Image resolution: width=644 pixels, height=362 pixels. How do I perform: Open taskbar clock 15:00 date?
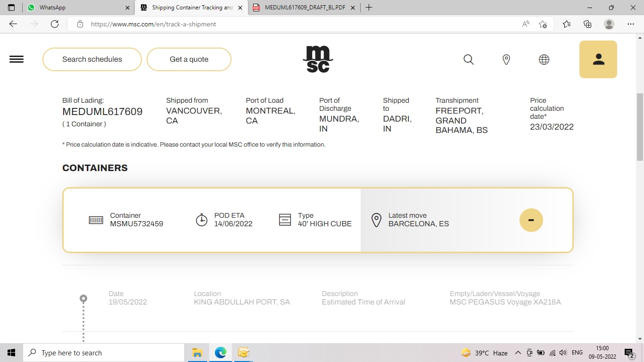pos(602,353)
